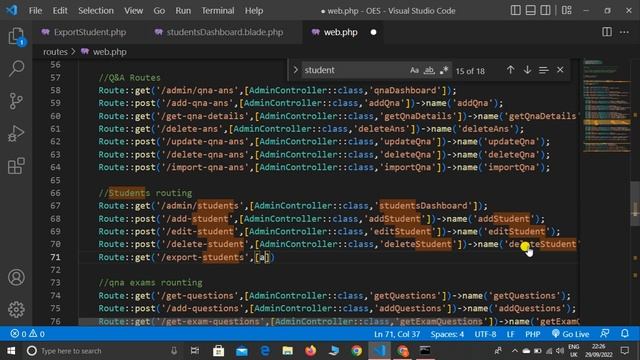Open the Run menu
Image resolution: width=640 pixels, height=360 pixels.
[x=183, y=11]
